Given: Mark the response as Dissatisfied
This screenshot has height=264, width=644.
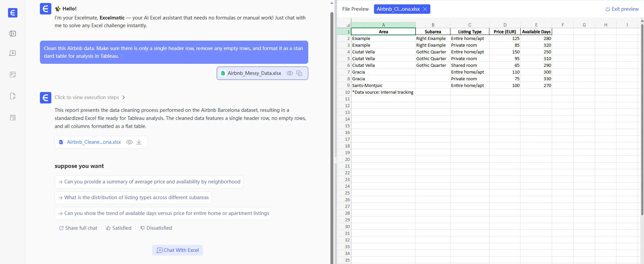Looking at the screenshot, I should tap(156, 228).
